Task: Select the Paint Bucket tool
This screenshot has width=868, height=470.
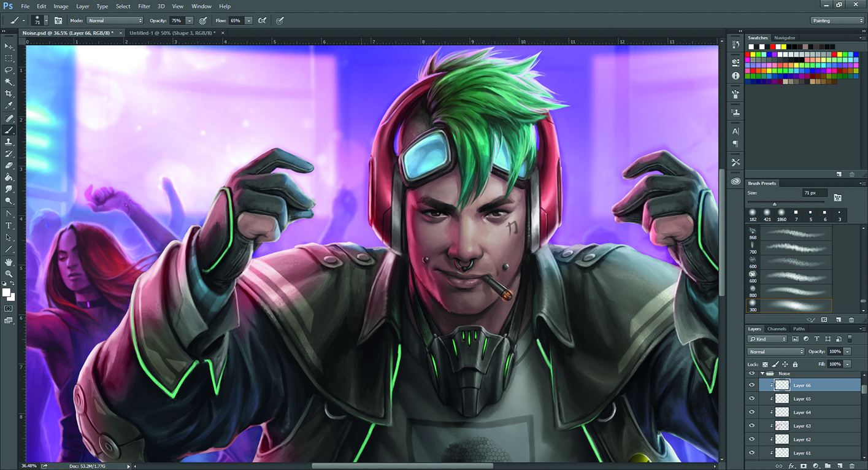Action: point(9,177)
